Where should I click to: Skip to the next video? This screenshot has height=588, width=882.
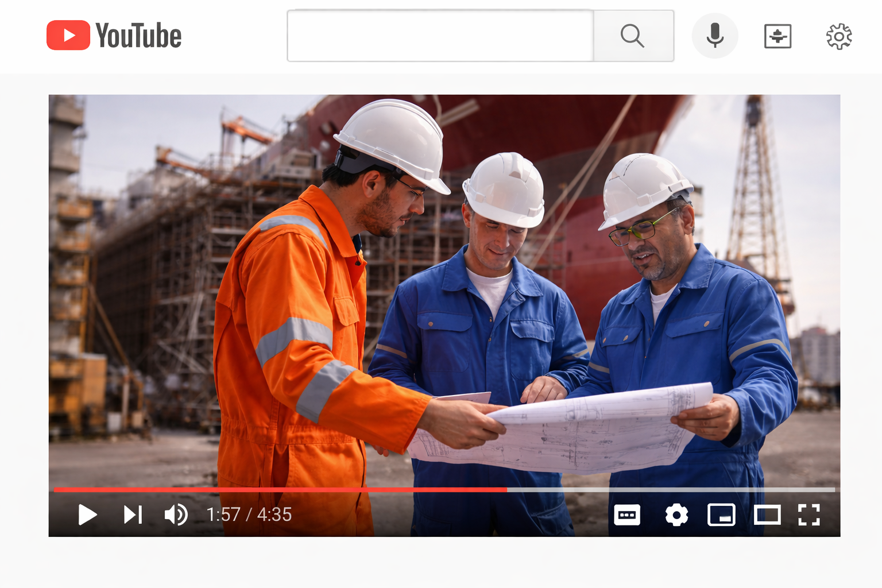(x=133, y=514)
